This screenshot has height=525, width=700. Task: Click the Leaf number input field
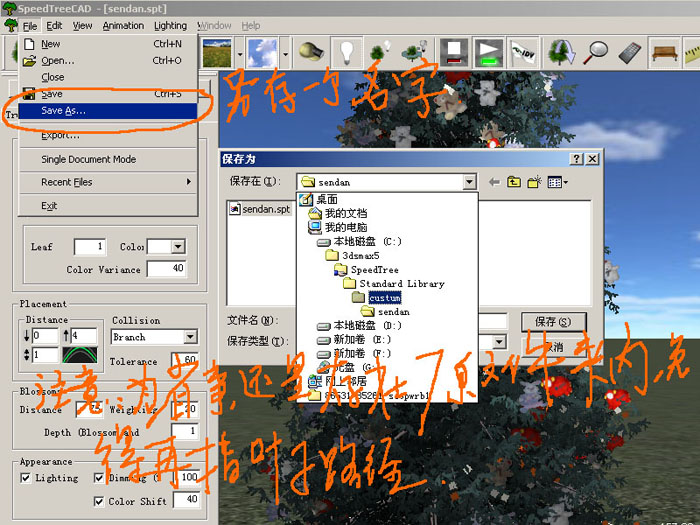tap(90, 246)
